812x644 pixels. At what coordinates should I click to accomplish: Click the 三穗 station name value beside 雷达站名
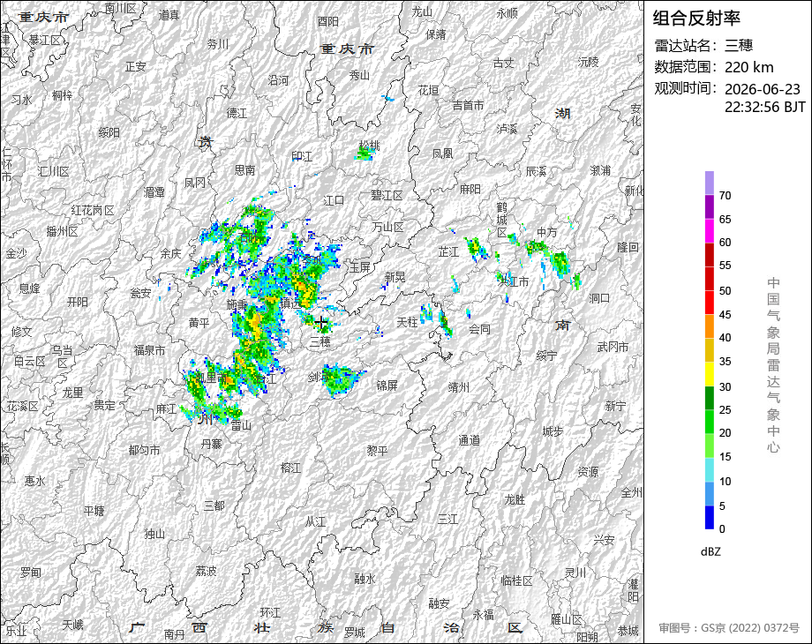[x=739, y=46]
